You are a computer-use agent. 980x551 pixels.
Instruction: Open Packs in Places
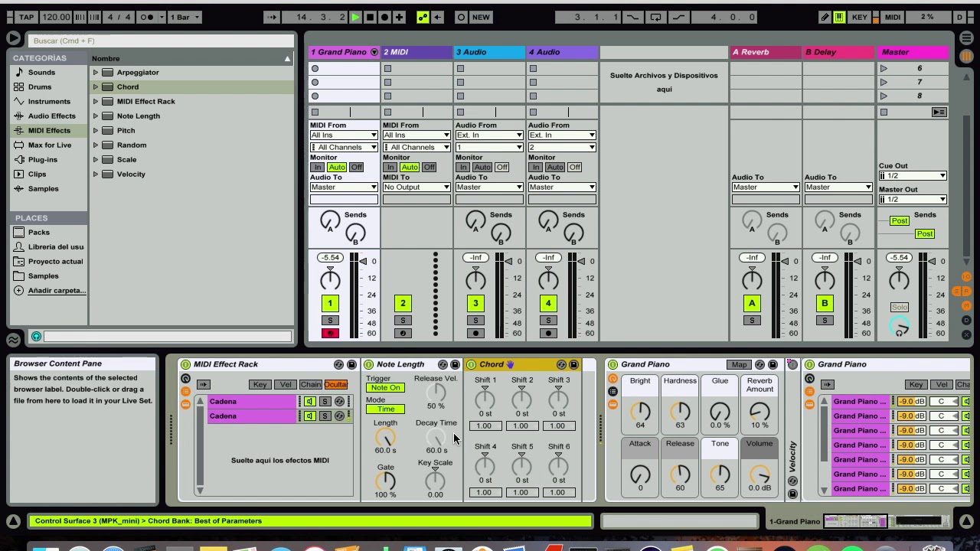39,232
